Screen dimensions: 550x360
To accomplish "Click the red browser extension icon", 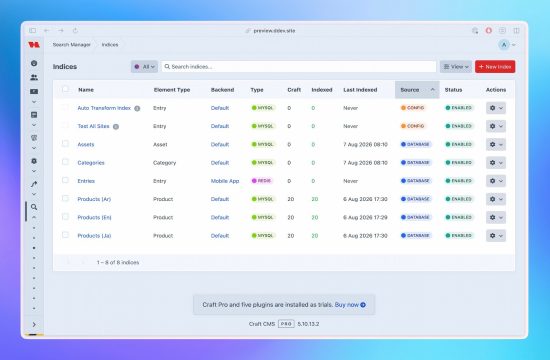I will [x=488, y=31].
